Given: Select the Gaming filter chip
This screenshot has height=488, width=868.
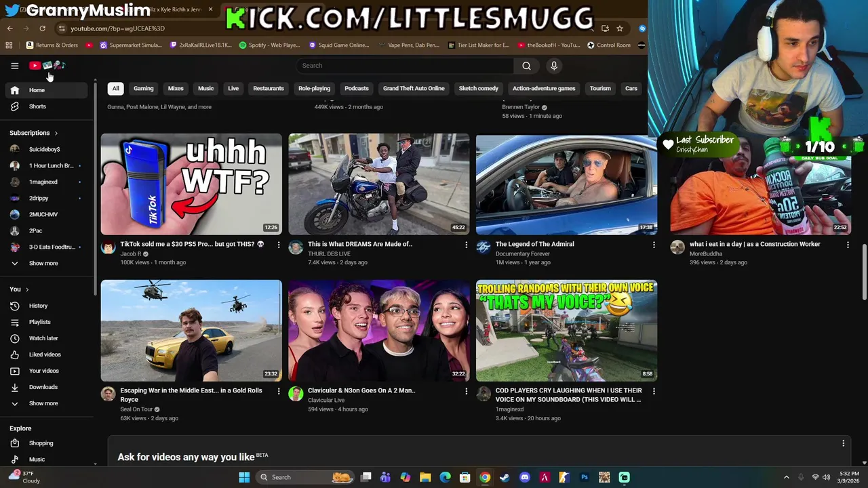Looking at the screenshot, I should tap(144, 89).
